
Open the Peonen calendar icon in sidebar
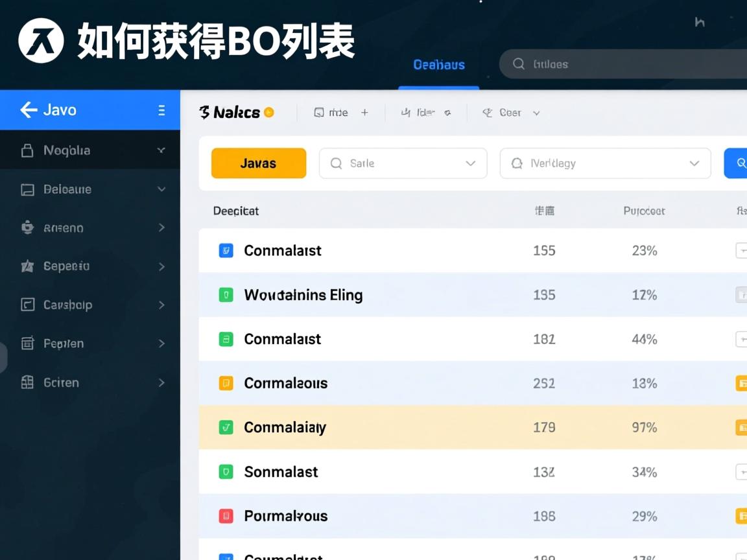[x=29, y=344]
